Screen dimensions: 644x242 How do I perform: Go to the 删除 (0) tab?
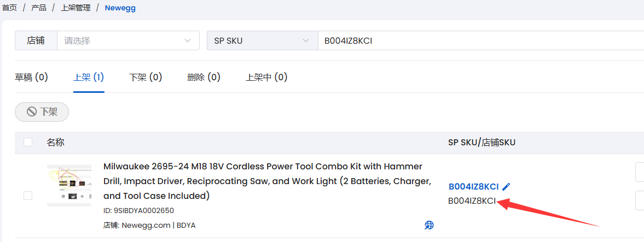(204, 77)
